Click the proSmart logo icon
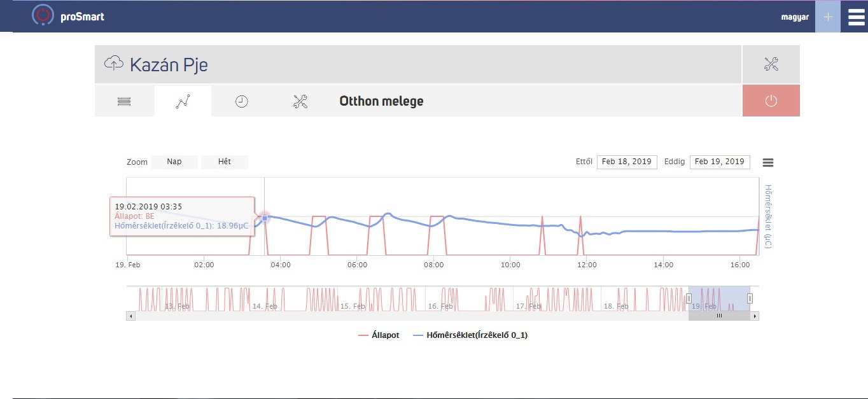868x399 pixels. (x=43, y=15)
